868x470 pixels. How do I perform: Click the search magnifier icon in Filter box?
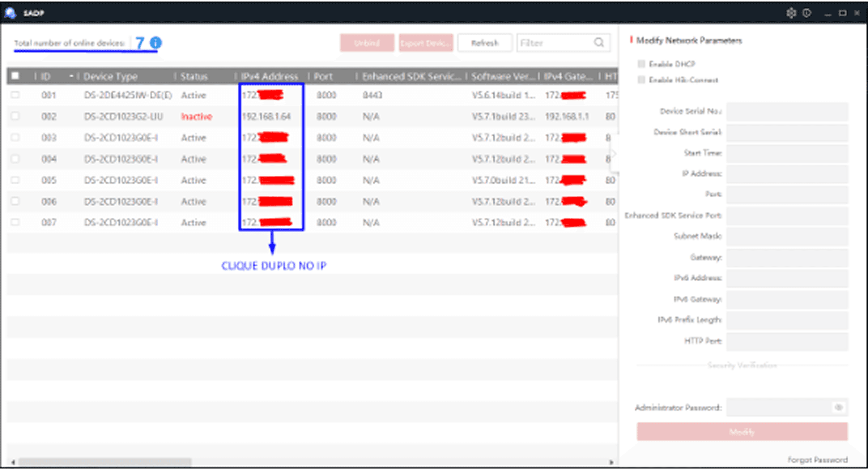599,43
